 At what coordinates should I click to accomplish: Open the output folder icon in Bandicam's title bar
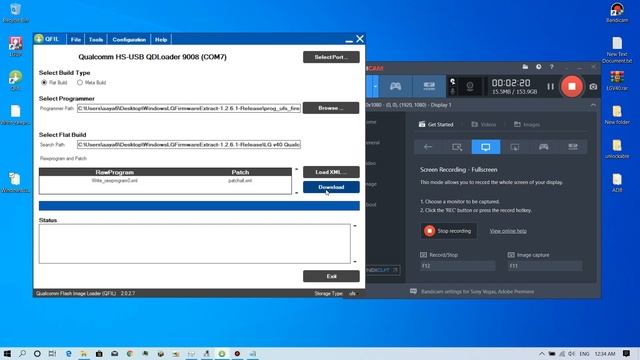tap(525, 67)
